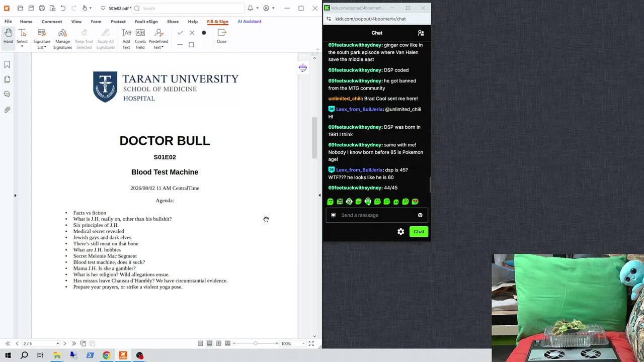
Task: Open the Comments side panel
Action: point(7,94)
